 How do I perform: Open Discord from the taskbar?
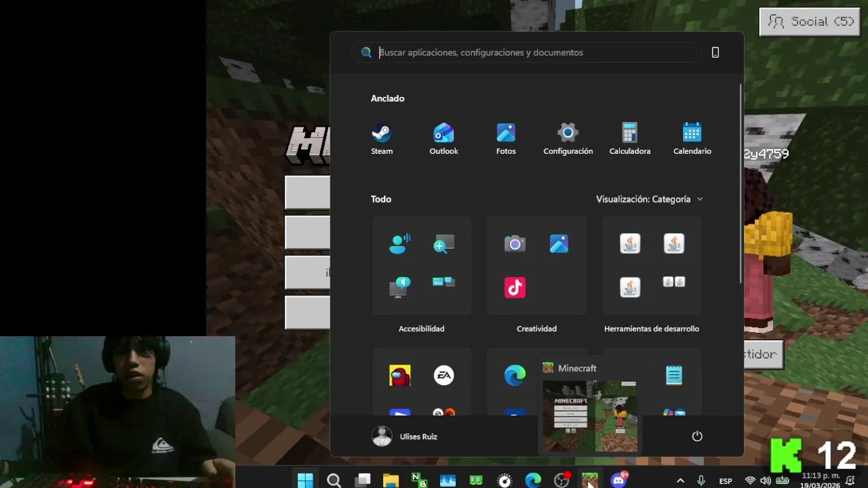pyautogui.click(x=618, y=480)
